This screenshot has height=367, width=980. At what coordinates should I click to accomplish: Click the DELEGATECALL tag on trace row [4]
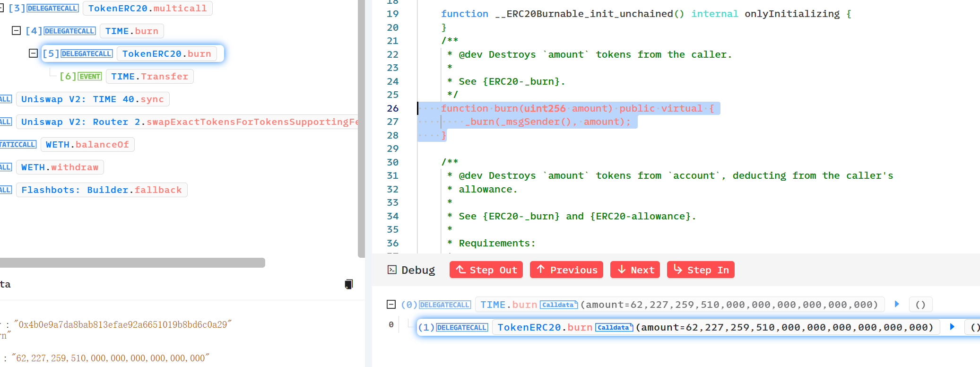point(70,31)
